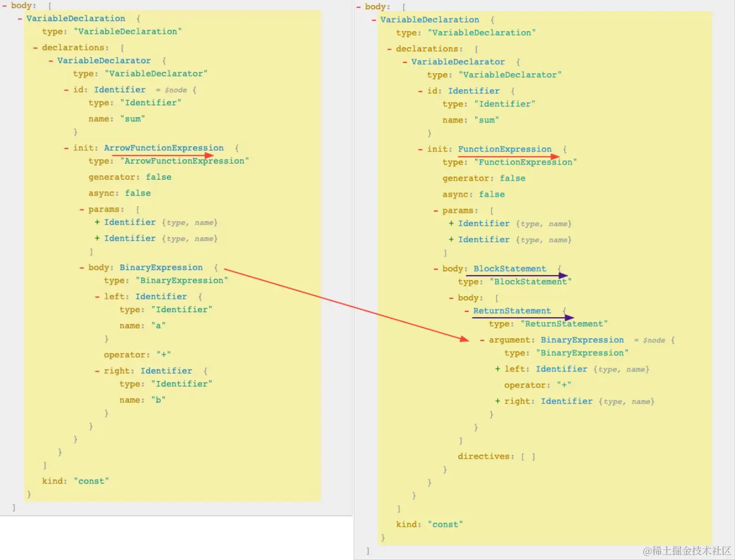Select BinaryExpression name in left panel body

click(161, 268)
